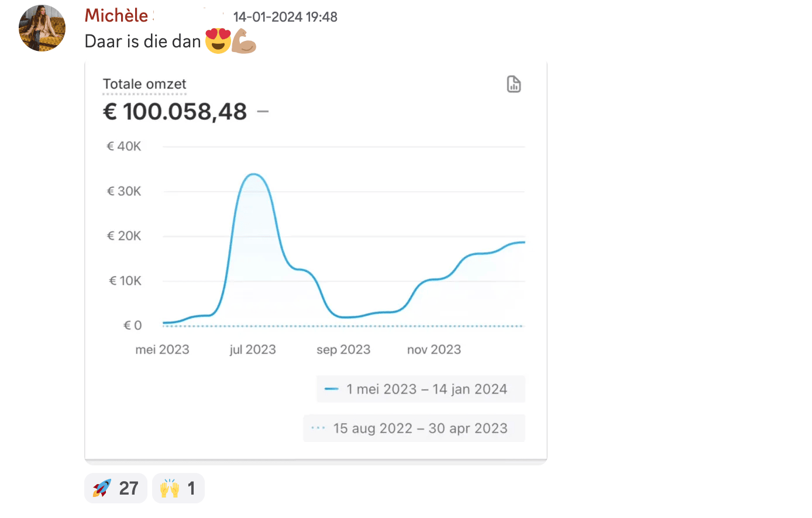Click the nov 2023 axis label
The width and height of the screenshot is (812, 518).
(434, 350)
